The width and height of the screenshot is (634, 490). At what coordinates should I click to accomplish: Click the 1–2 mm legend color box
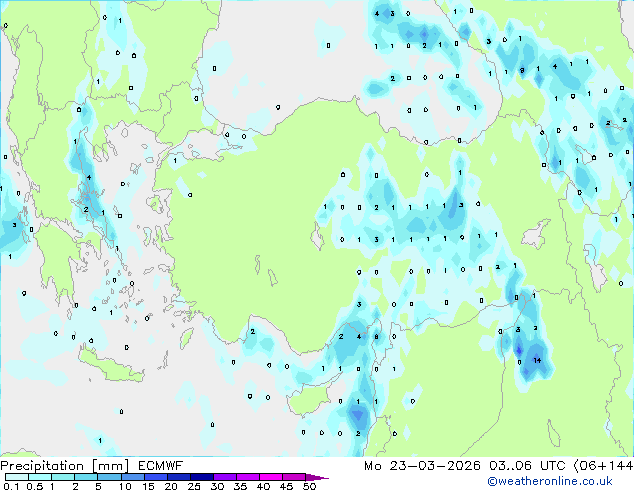tap(63, 477)
